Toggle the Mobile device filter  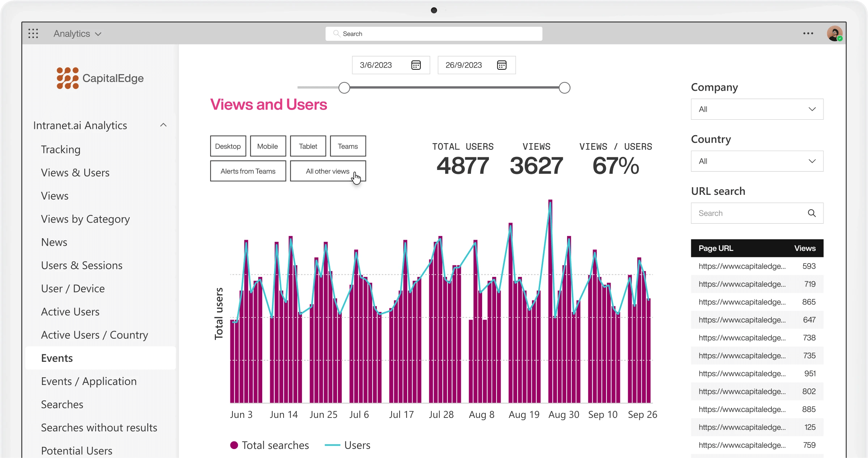[x=268, y=146]
